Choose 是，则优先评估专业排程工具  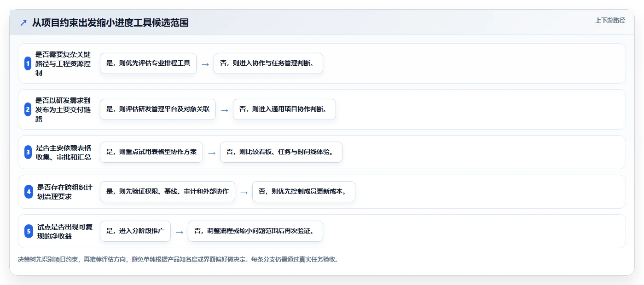point(148,63)
